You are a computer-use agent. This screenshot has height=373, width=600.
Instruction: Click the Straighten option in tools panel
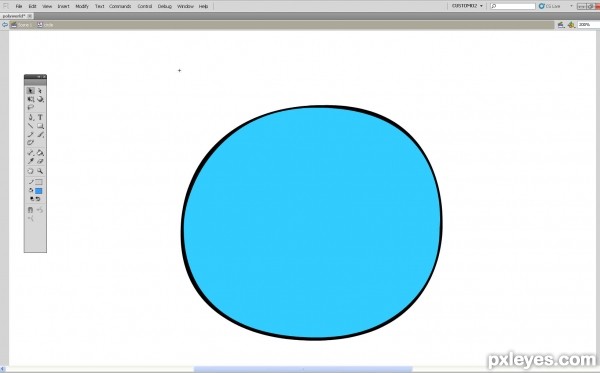31,218
